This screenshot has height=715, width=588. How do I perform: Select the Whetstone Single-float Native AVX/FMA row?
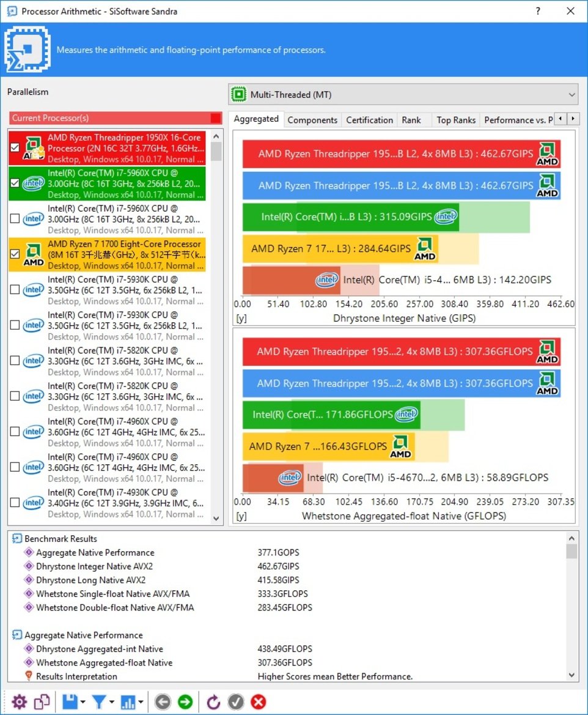[287, 594]
